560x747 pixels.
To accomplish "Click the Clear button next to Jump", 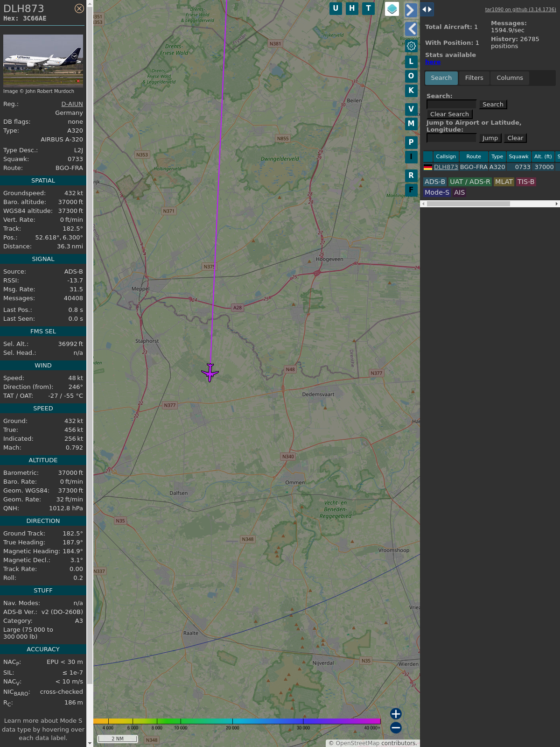I will 515,138.
